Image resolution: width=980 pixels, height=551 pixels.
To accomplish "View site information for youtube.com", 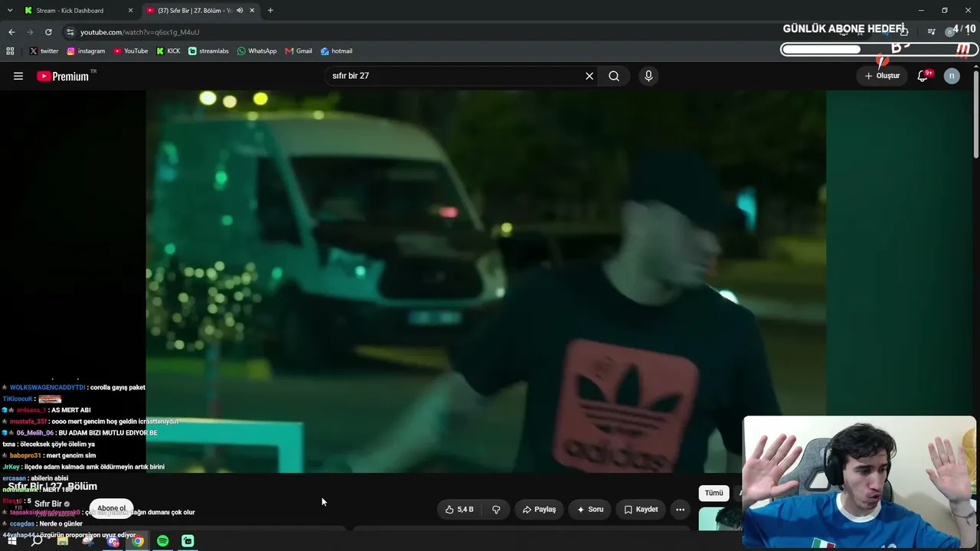I will pos(70,32).
